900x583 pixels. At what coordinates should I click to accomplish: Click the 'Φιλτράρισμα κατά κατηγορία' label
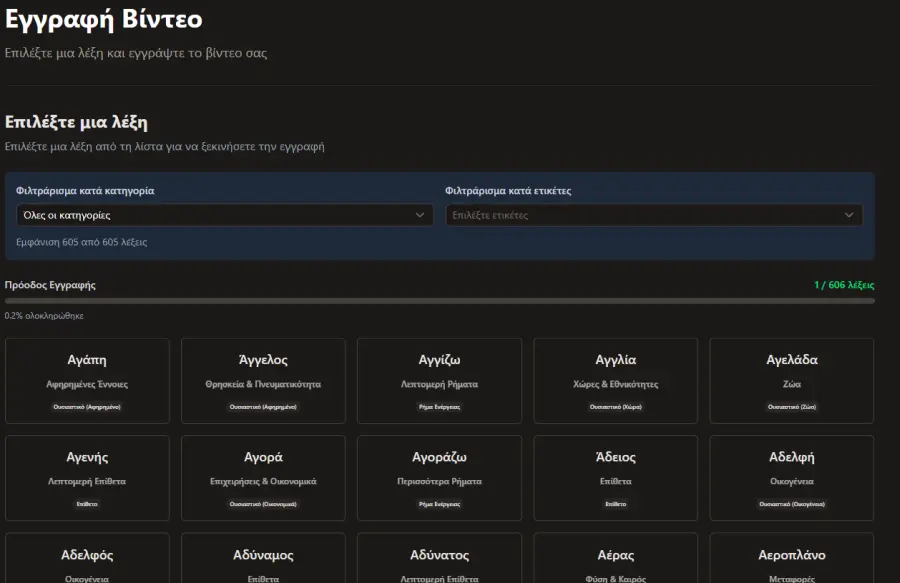coord(85,191)
